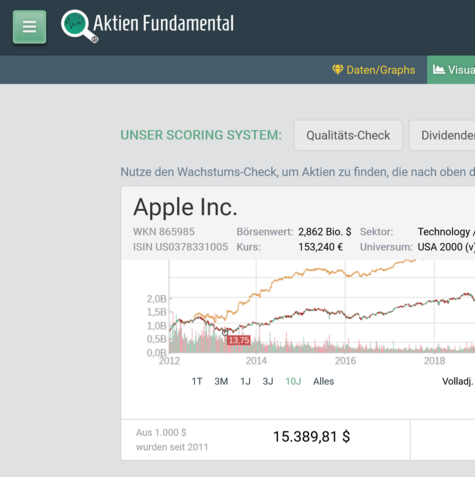
Task: Select the 3M chart range
Action: point(221,381)
